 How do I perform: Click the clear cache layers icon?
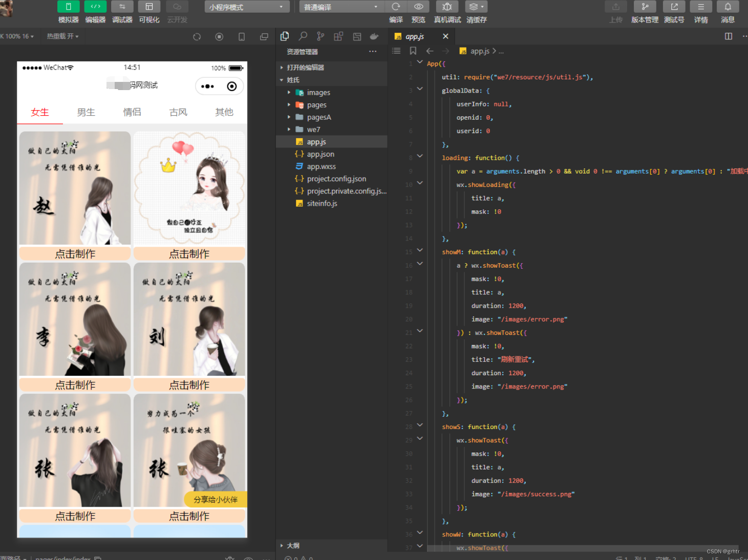point(476,7)
